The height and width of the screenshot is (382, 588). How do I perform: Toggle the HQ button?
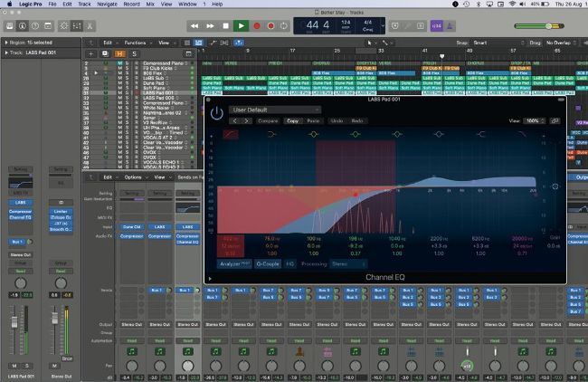coord(289,264)
